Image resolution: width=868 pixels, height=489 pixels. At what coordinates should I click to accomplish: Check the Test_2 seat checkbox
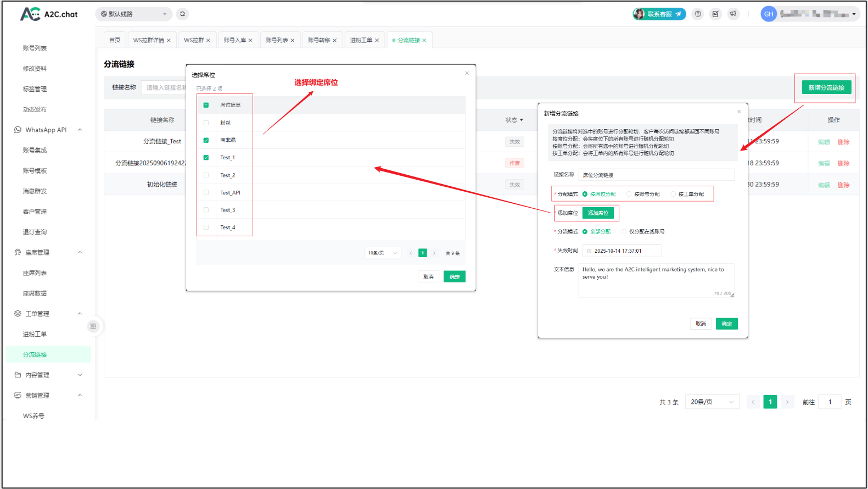click(x=206, y=175)
